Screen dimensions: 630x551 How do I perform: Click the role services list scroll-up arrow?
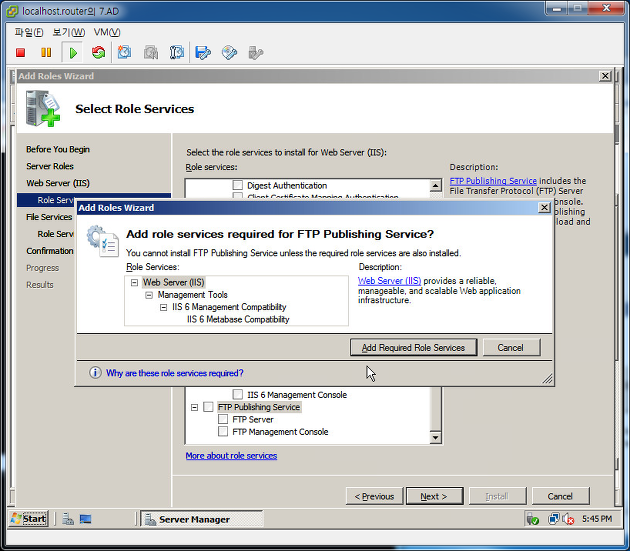pyautogui.click(x=436, y=185)
